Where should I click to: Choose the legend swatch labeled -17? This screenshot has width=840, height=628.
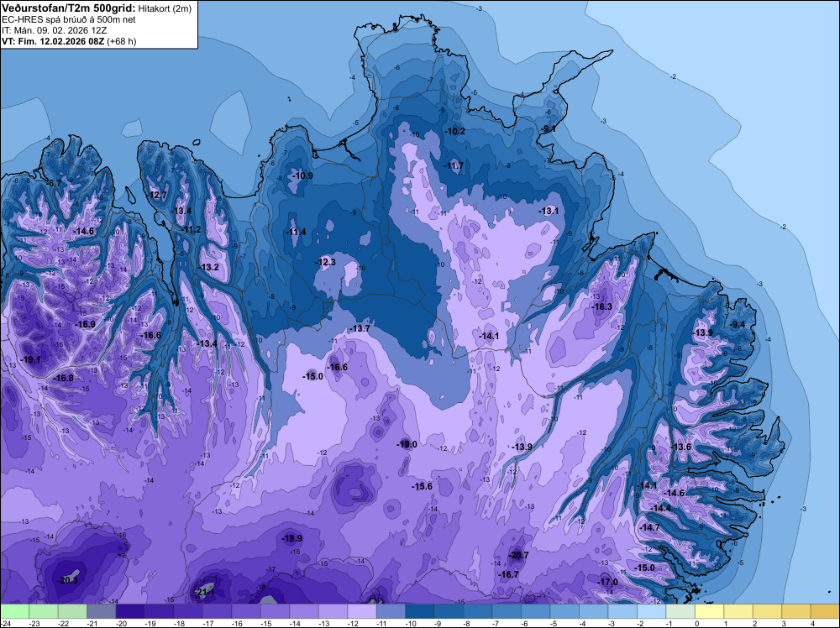217,611
